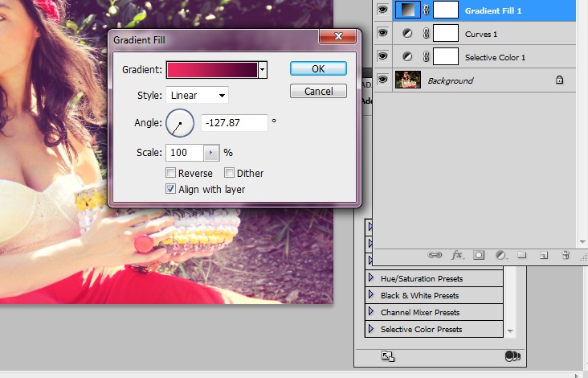Open the Style dropdown set to Linear

[x=197, y=96]
